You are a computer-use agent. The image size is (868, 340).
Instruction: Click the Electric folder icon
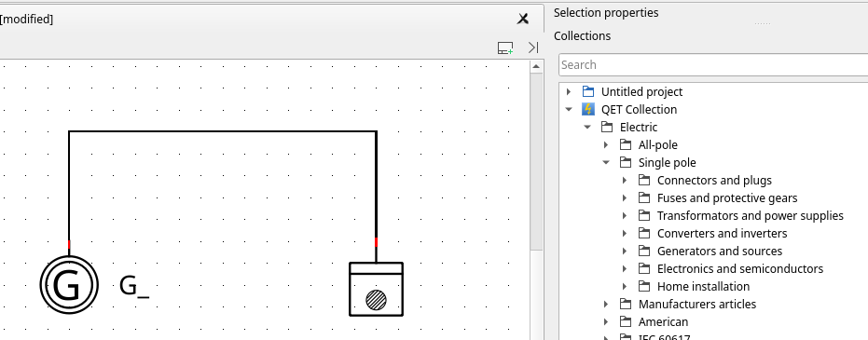[607, 128]
